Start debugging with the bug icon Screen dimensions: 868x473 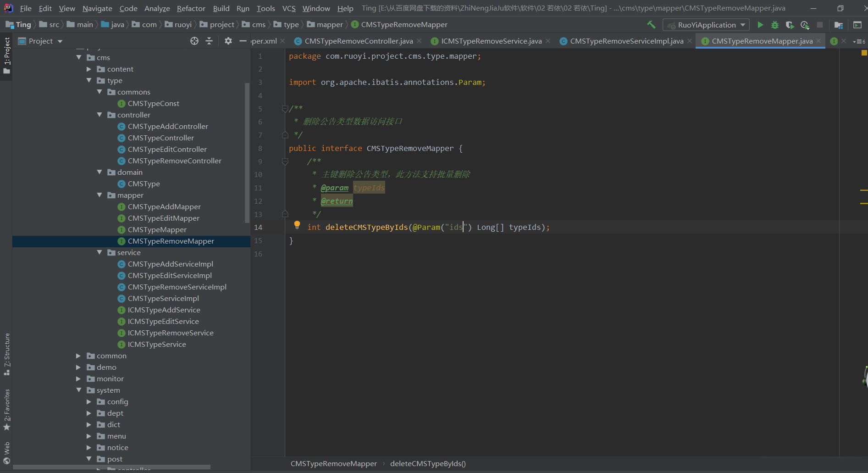coord(775,25)
